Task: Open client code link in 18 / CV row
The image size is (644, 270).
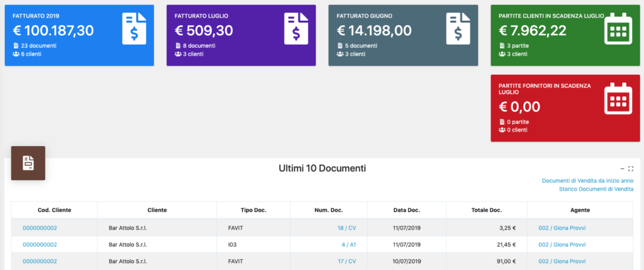Action: [x=40, y=228]
